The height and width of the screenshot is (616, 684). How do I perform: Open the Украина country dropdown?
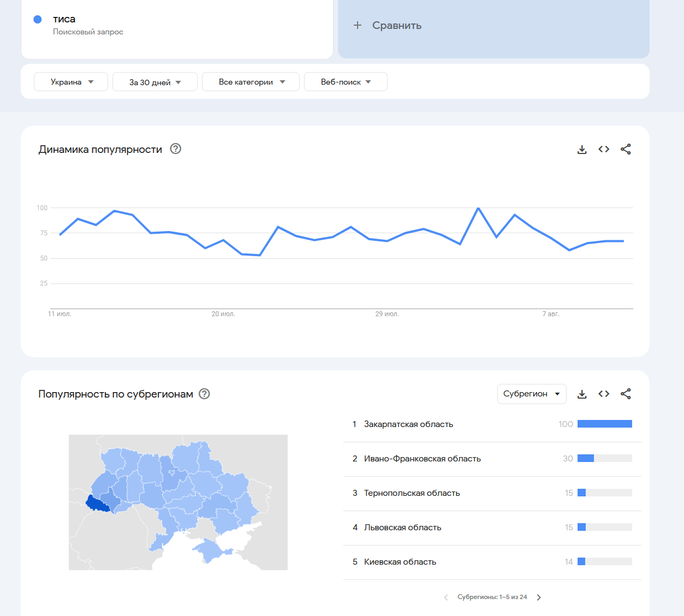tap(71, 82)
